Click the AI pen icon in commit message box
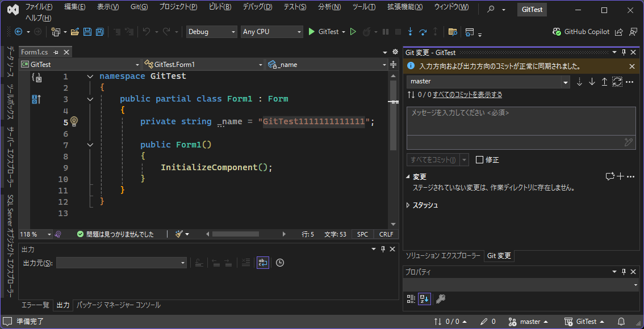644x329 pixels. pyautogui.click(x=628, y=142)
